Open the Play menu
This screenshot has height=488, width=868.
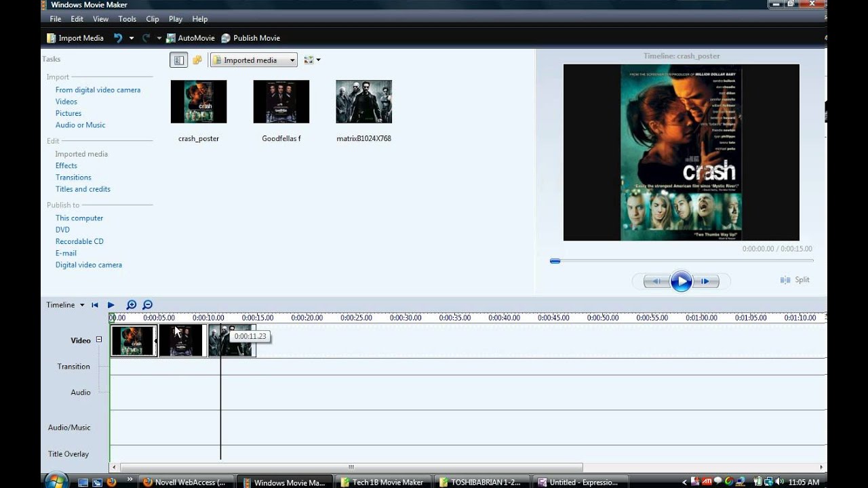[x=176, y=19]
